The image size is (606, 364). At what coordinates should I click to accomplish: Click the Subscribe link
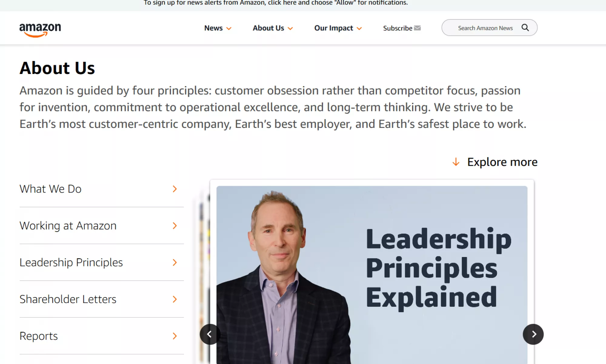pyautogui.click(x=398, y=28)
